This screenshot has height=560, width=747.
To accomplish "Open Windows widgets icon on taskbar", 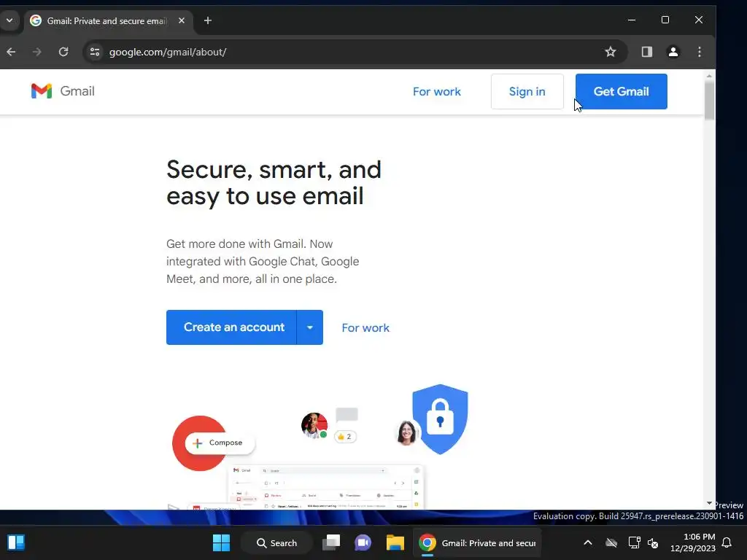I will 16,542.
